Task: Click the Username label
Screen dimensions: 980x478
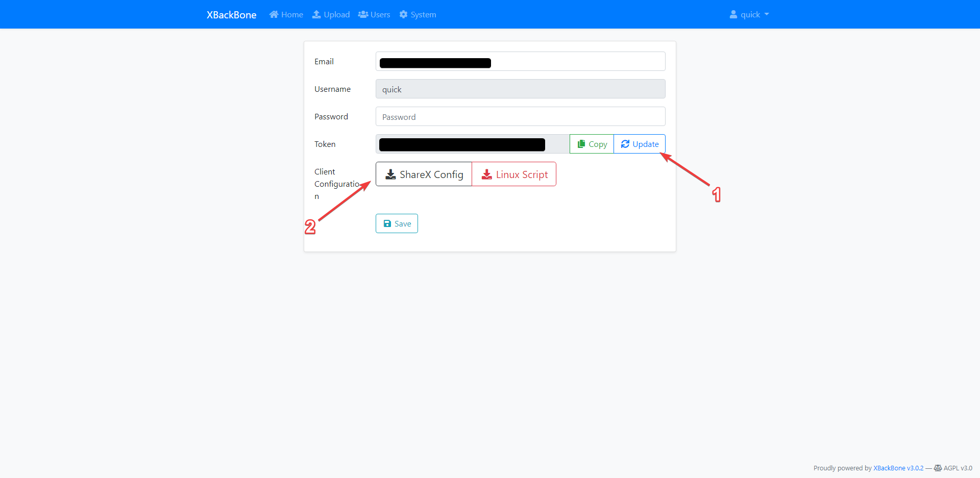Action: pyautogui.click(x=332, y=89)
